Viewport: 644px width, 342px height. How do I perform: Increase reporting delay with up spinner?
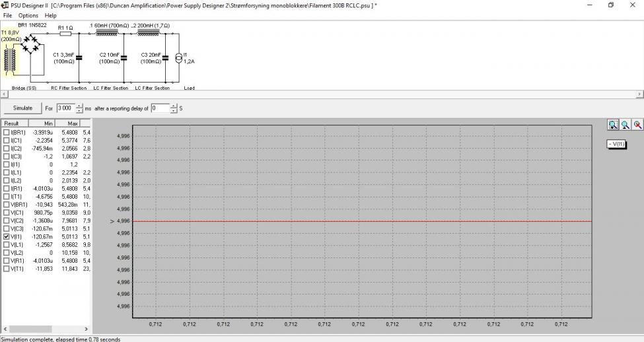pyautogui.click(x=174, y=106)
